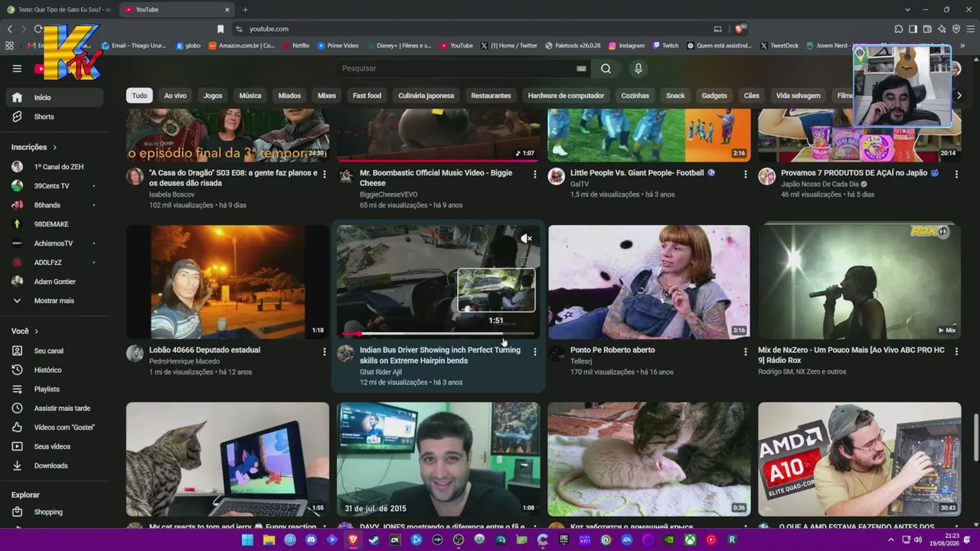Screen dimensions: 980x551
Task: Open cat watching Tom and Jerry thumbnail
Action: tap(227, 459)
